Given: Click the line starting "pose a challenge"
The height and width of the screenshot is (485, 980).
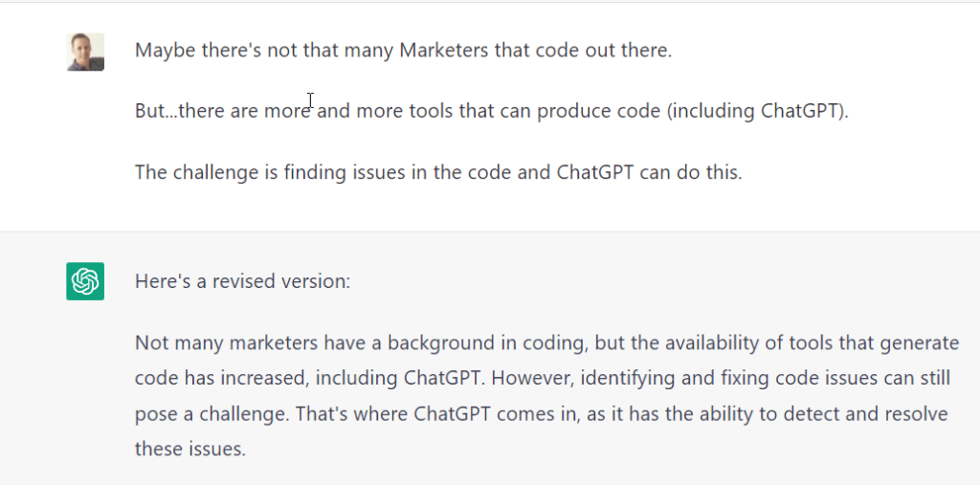Looking at the screenshot, I should click(541, 413).
